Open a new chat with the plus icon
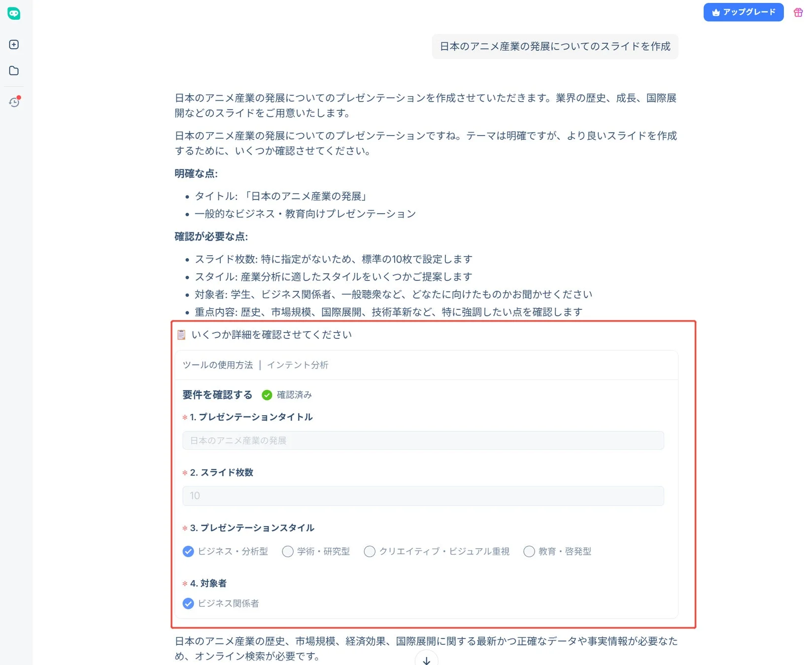 coord(14,44)
